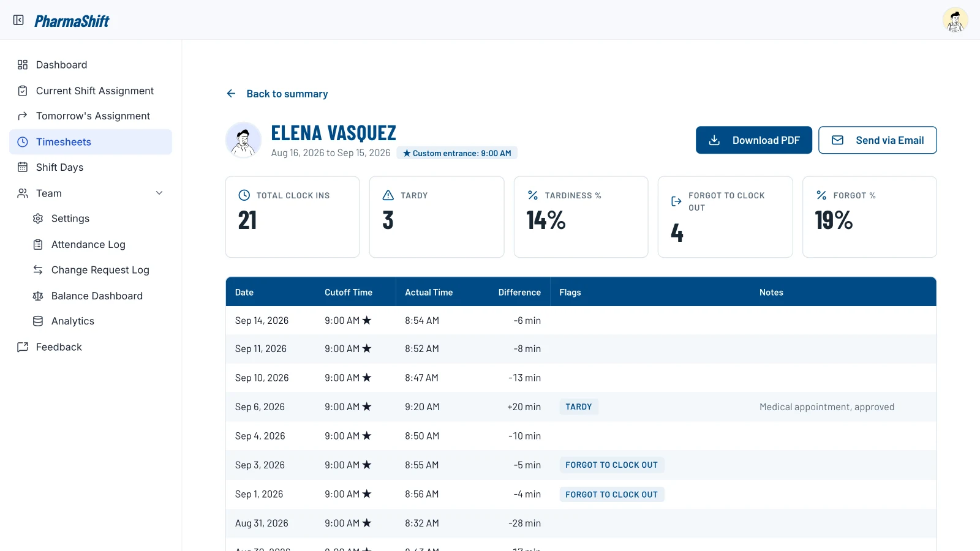Click the download icon in Download PDF
The image size is (980, 551).
click(x=714, y=140)
